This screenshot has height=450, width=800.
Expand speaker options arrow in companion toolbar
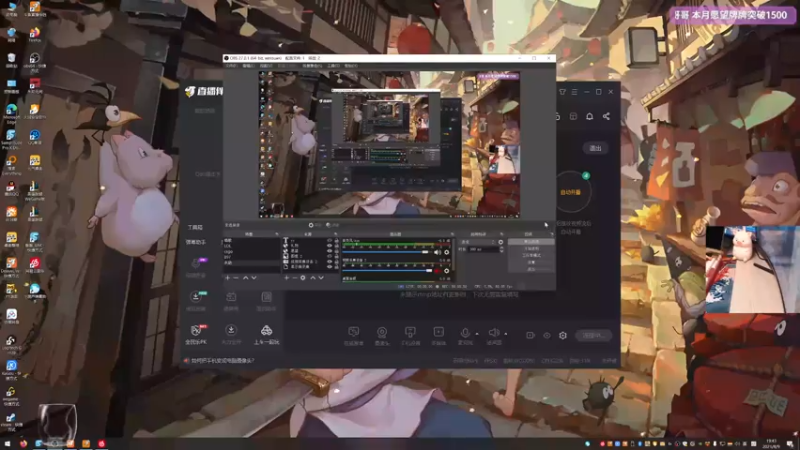click(x=506, y=334)
